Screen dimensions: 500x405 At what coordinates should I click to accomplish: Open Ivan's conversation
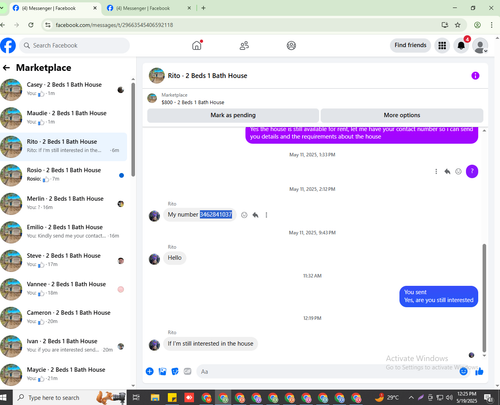pyautogui.click(x=63, y=346)
